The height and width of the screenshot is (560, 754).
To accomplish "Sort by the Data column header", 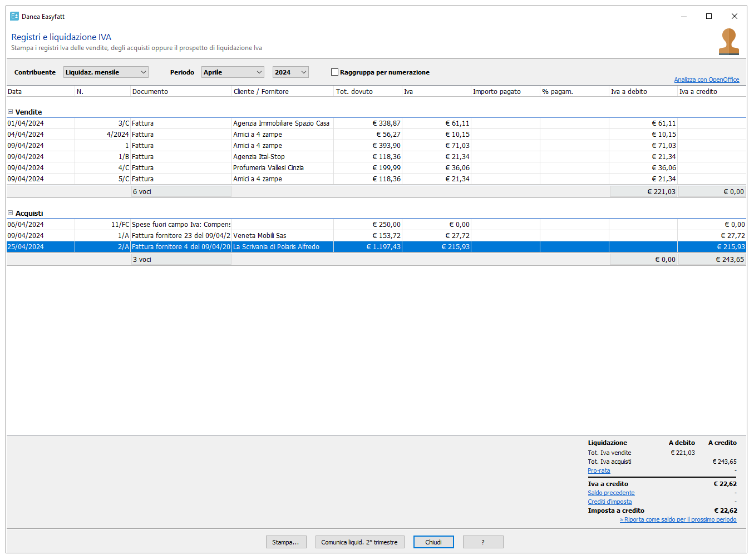I will coord(41,92).
